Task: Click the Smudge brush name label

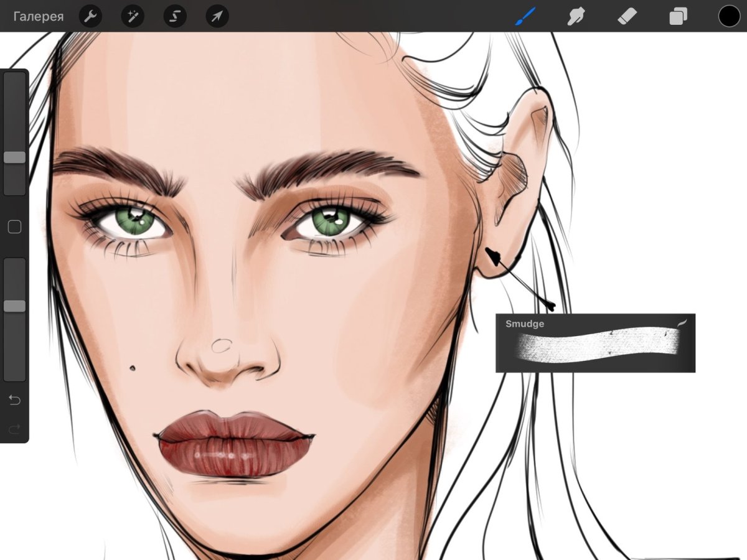Action: click(x=525, y=324)
